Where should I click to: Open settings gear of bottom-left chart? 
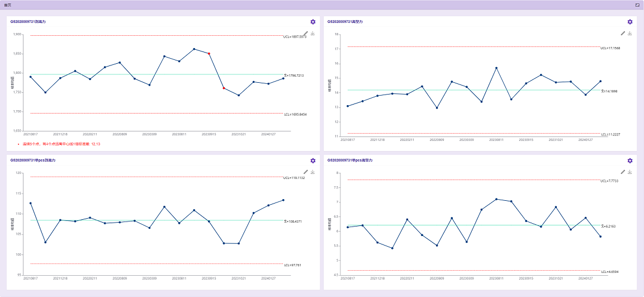coord(313,161)
